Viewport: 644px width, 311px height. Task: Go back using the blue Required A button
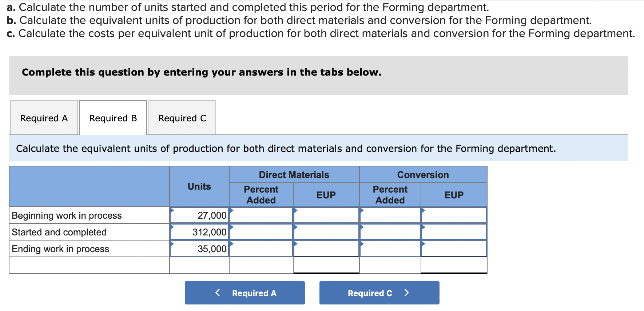click(x=245, y=293)
